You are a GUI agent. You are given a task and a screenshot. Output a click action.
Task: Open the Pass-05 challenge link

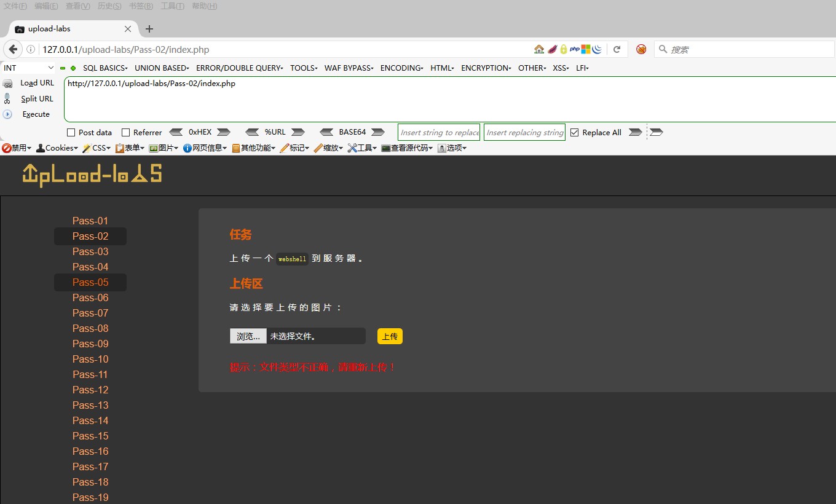90,282
